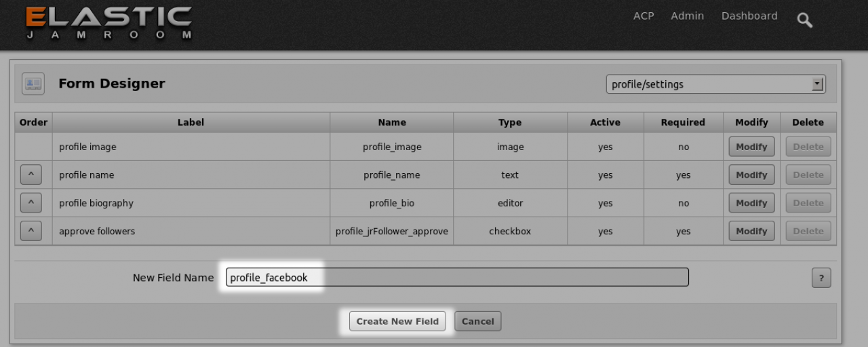Click the 'image' type cell
Image resolution: width=868 pixels, height=347 pixels.
pyautogui.click(x=510, y=147)
